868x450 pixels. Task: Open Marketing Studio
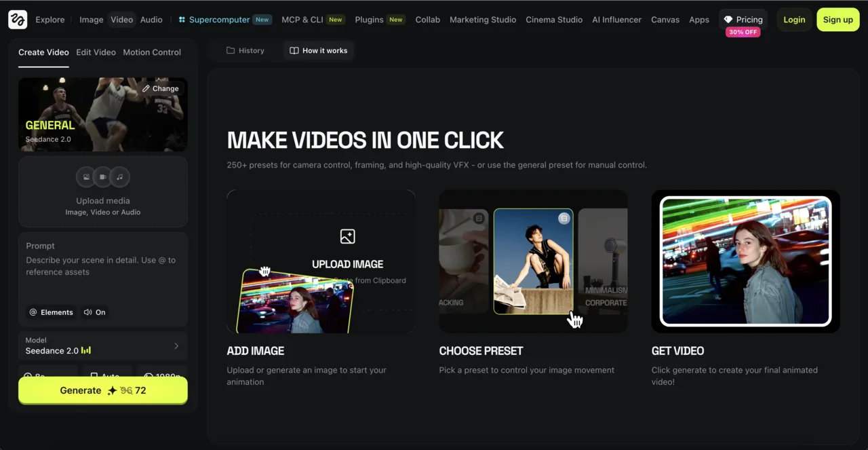pyautogui.click(x=483, y=20)
